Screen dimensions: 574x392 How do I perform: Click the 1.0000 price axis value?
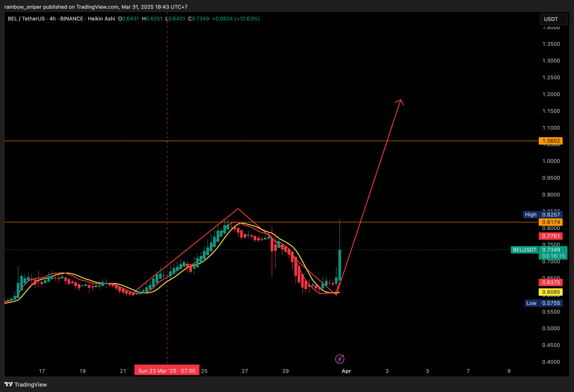pyautogui.click(x=551, y=161)
